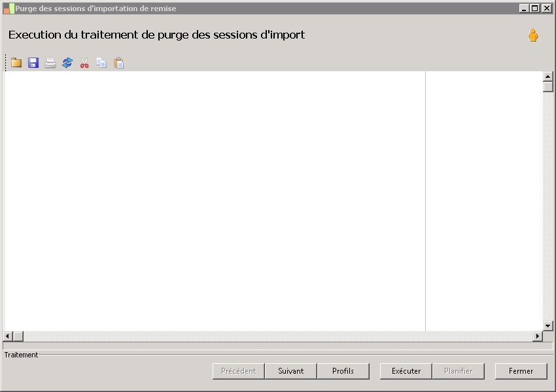Click the horizontal scrollbar right arrow
556x392 pixels.
(x=538, y=336)
